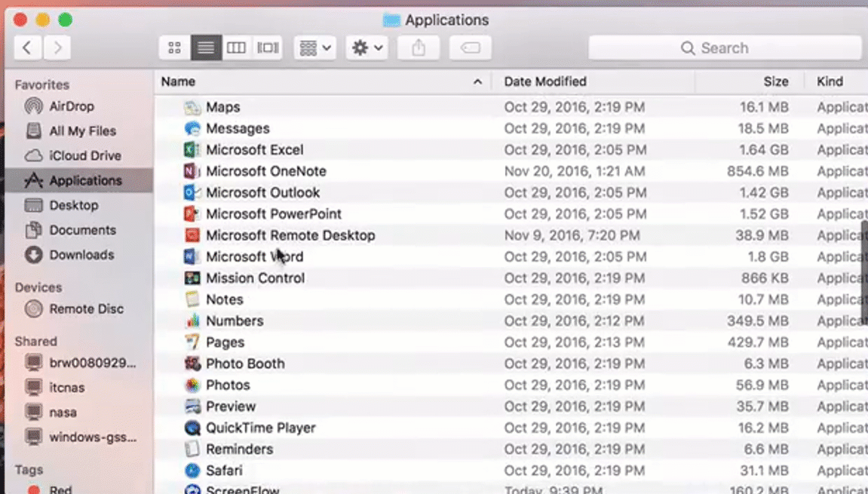Select the Preview app icon

(192, 407)
